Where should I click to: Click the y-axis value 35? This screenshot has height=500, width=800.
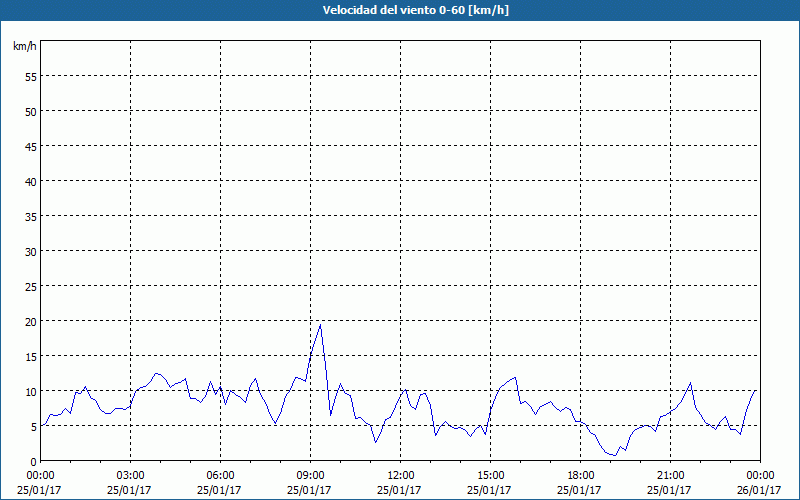(x=31, y=216)
